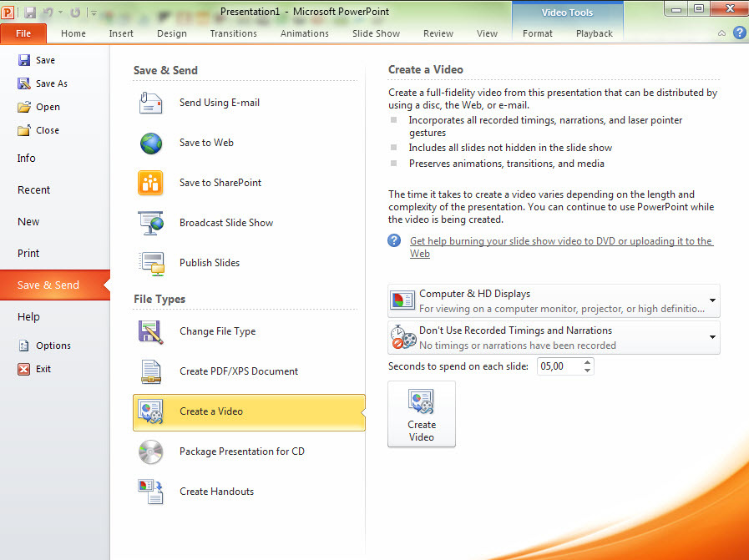Screen dimensions: 749x560
Task: Switch to the Insert tab
Action: click(x=121, y=33)
